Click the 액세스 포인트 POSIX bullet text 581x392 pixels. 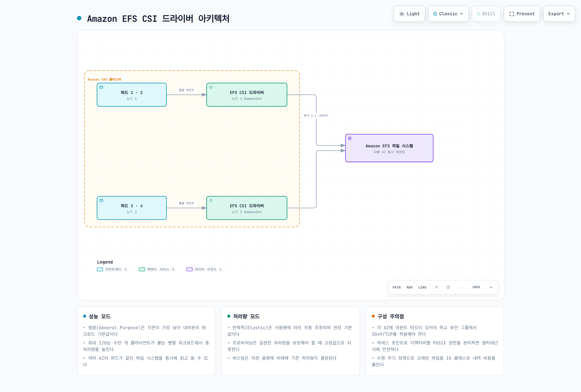click(x=435, y=346)
